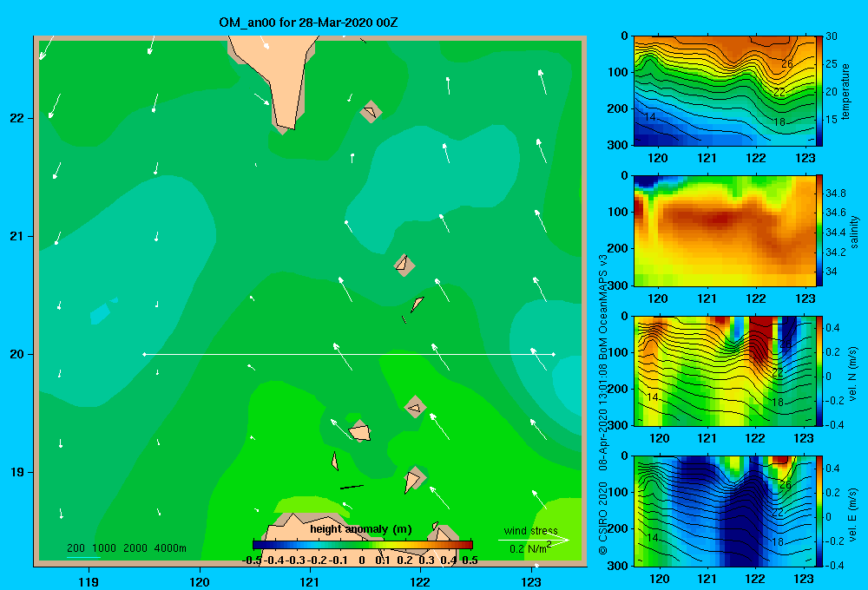This screenshot has height=590, width=868.
Task: Click the temperature color scale bar
Action: point(819,91)
